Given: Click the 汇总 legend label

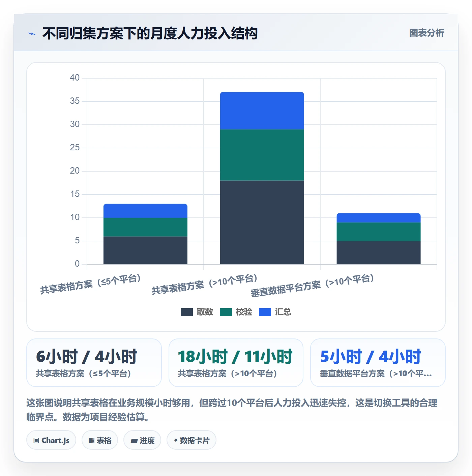Looking at the screenshot, I should point(283,312).
